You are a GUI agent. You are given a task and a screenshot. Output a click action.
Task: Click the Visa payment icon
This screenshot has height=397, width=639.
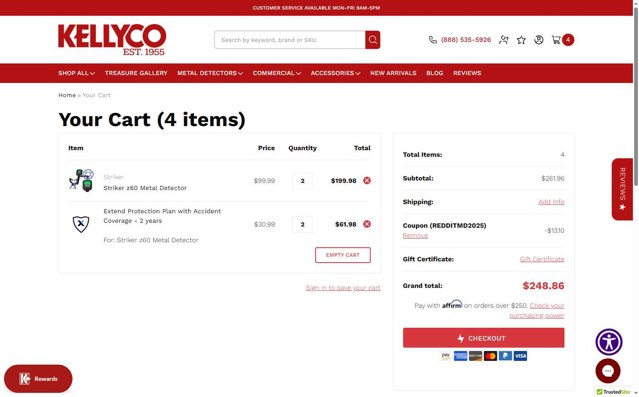(520, 356)
